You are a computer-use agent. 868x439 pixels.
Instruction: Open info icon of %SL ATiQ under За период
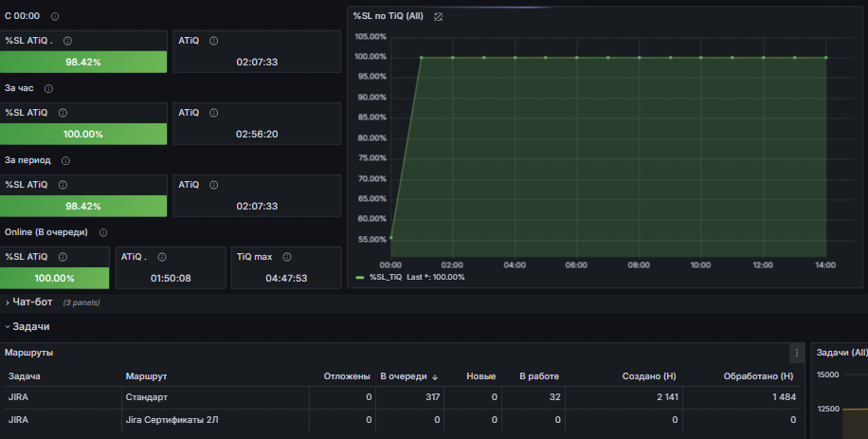(63, 185)
